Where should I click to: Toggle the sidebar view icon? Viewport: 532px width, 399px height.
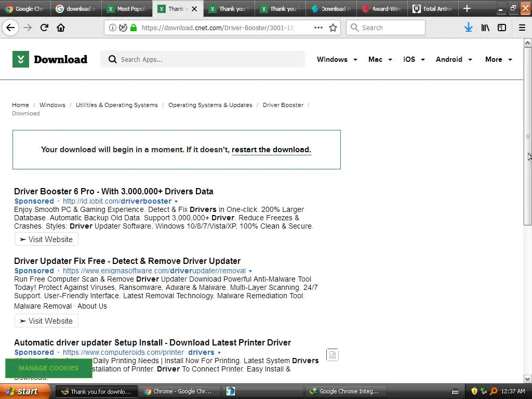[x=502, y=28]
